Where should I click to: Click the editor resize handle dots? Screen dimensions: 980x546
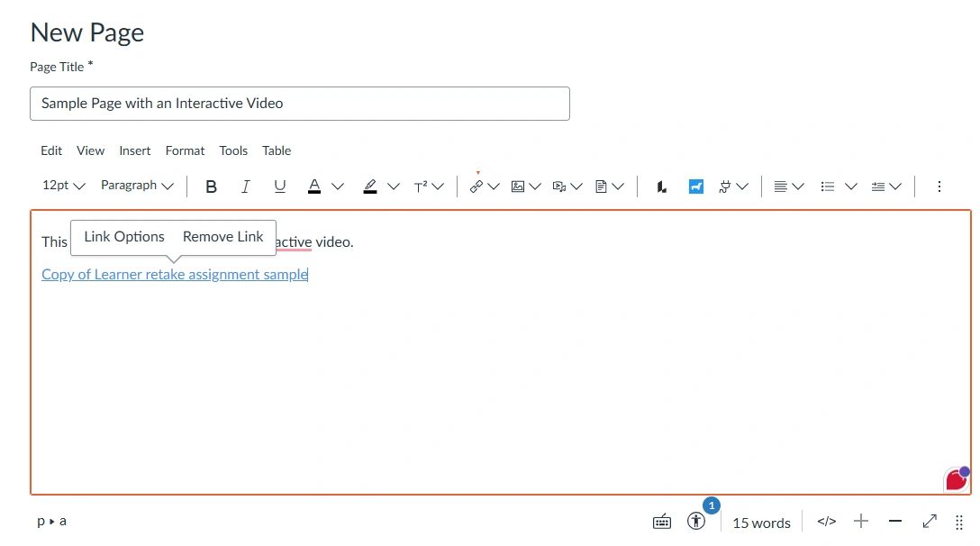point(959,523)
